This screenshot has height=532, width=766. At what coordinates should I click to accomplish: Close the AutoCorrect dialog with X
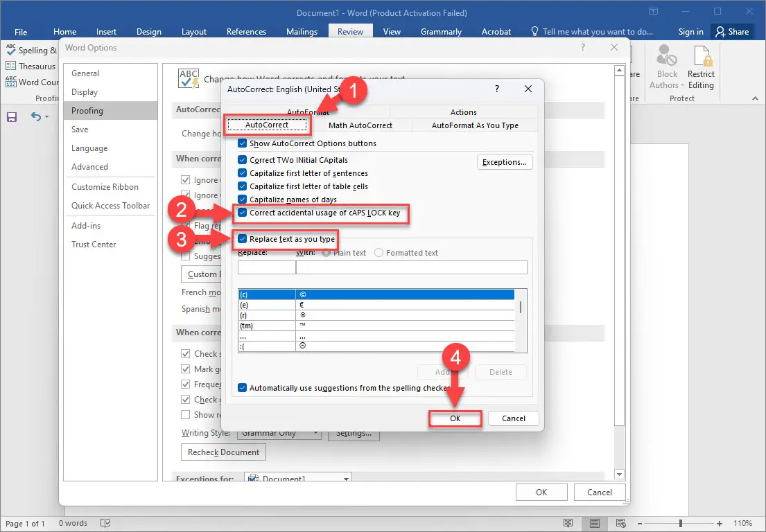click(x=528, y=89)
